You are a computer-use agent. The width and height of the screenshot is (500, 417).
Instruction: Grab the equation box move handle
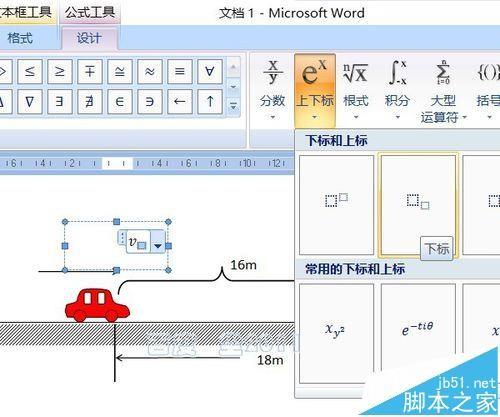click(x=122, y=237)
